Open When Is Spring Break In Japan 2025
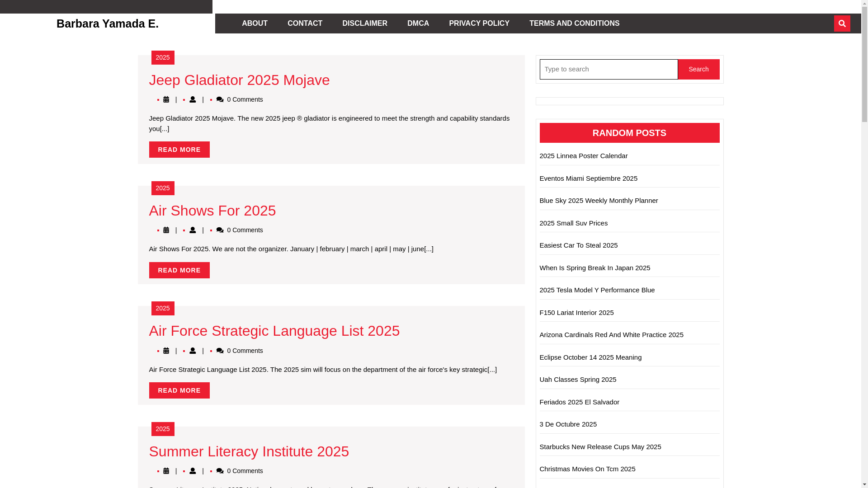This screenshot has width=868, height=488. (x=595, y=267)
